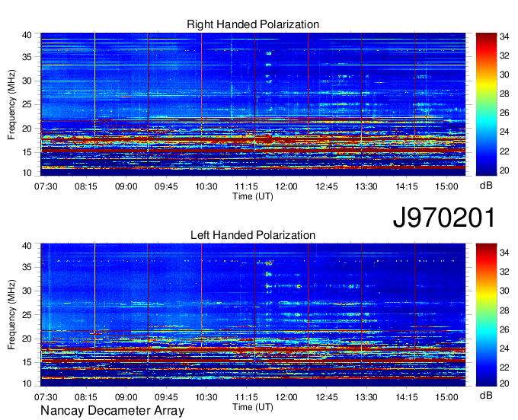Screen dimensions: 518x420
Task: Click the 30 MHz tick on the bottom plot
Action: tap(27, 291)
